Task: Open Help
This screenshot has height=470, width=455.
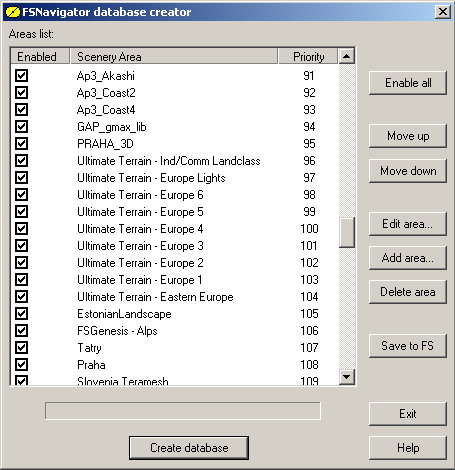Action: click(408, 448)
